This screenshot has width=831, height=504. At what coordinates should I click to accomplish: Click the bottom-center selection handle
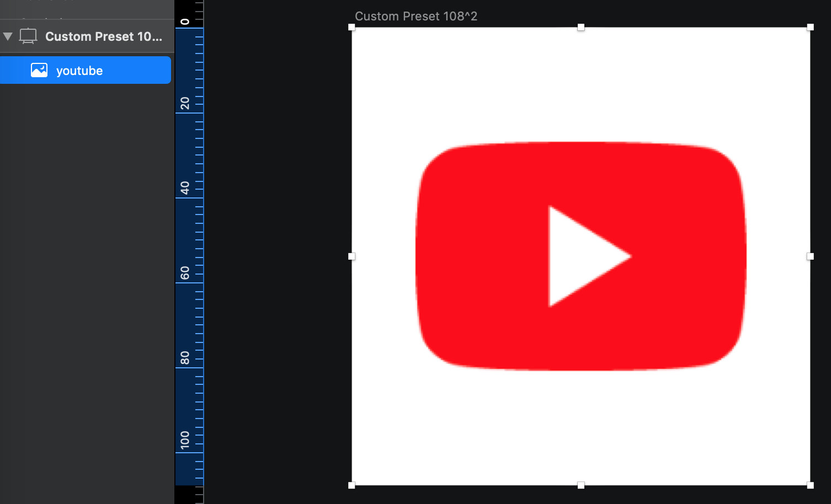click(x=580, y=485)
